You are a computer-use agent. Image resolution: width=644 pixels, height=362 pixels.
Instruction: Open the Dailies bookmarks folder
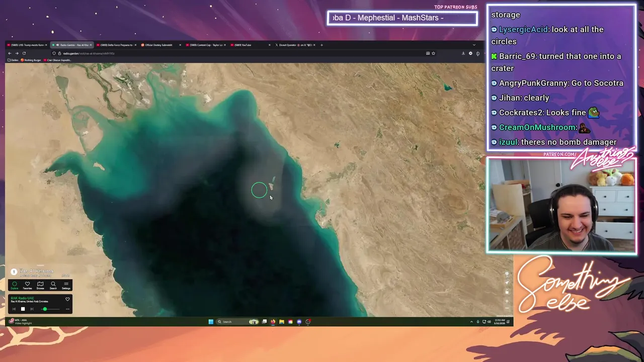[x=13, y=60]
